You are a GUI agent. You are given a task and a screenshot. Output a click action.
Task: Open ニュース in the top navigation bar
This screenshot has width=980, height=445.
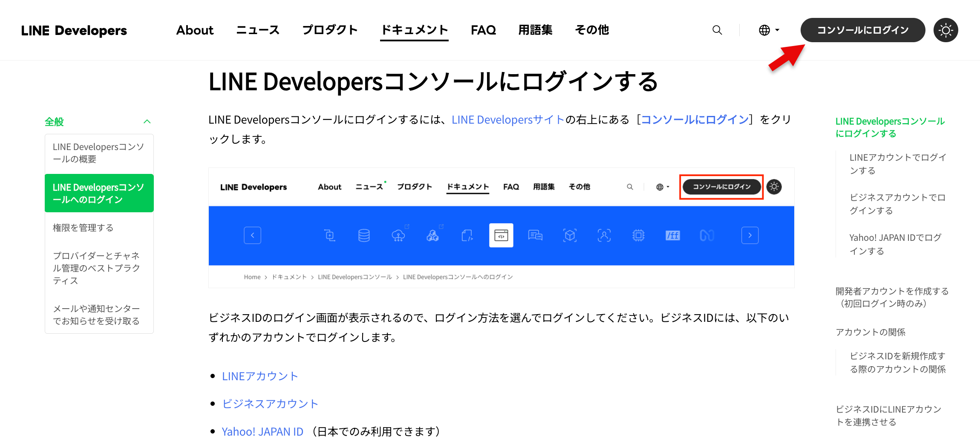[257, 30]
